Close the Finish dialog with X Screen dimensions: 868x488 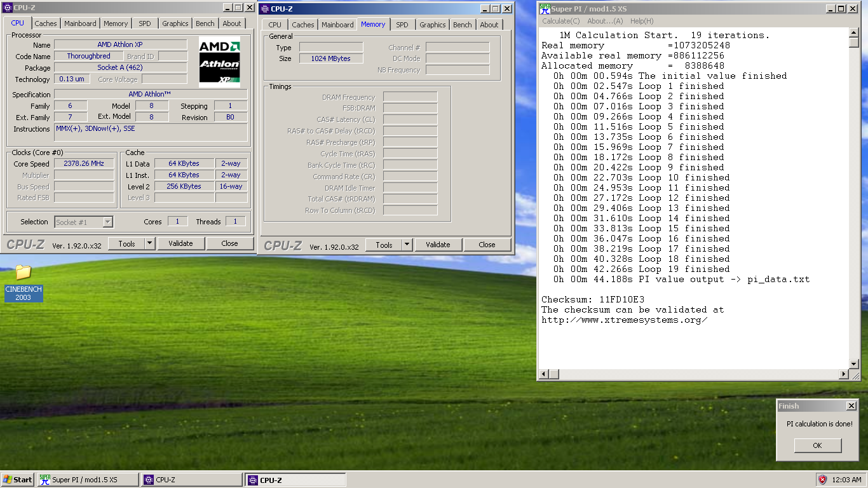[851, 406]
